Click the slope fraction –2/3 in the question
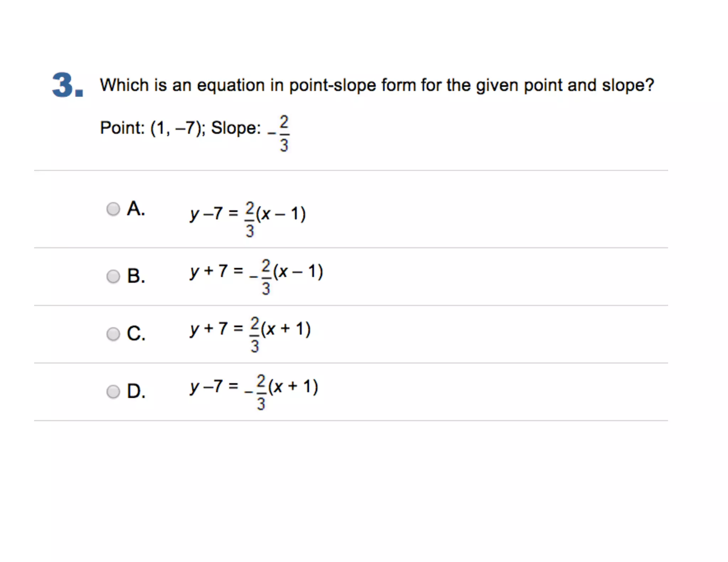 [x=279, y=134]
